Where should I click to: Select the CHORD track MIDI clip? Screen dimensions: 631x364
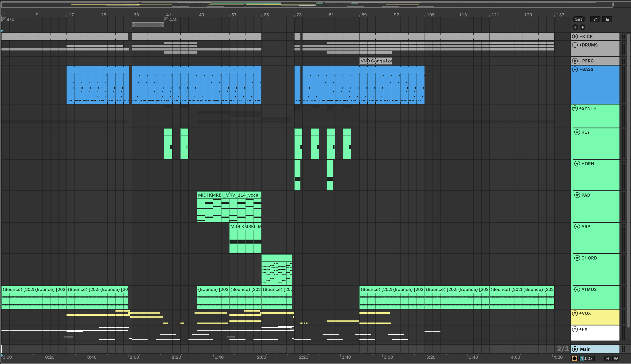(x=277, y=269)
